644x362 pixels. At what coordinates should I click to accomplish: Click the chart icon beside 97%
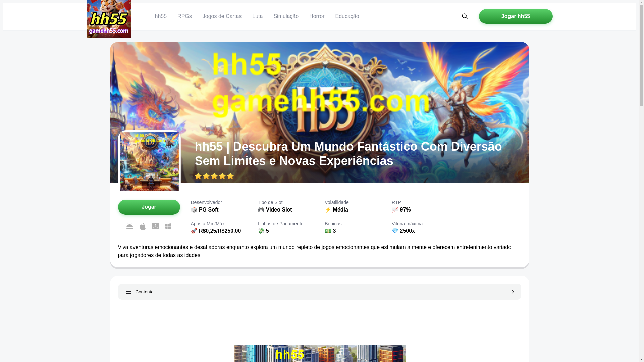395,210
